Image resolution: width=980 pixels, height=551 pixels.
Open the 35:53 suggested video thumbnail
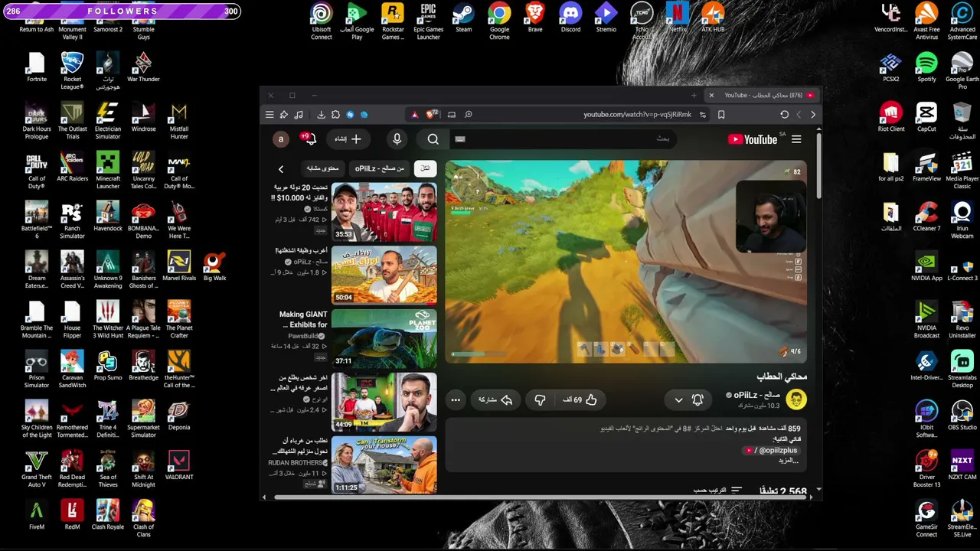point(384,212)
